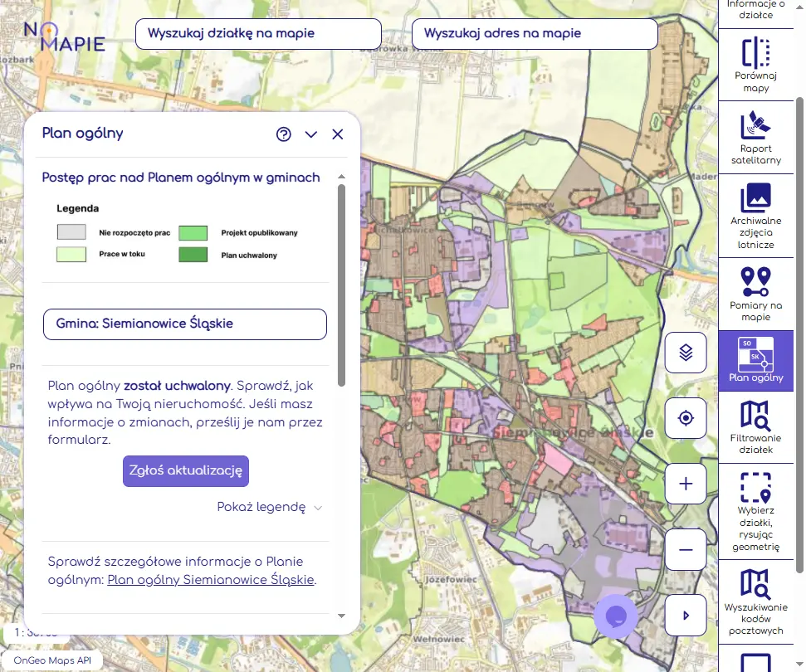Open the chat bubble widget
This screenshot has height=672, width=806.
[616, 616]
